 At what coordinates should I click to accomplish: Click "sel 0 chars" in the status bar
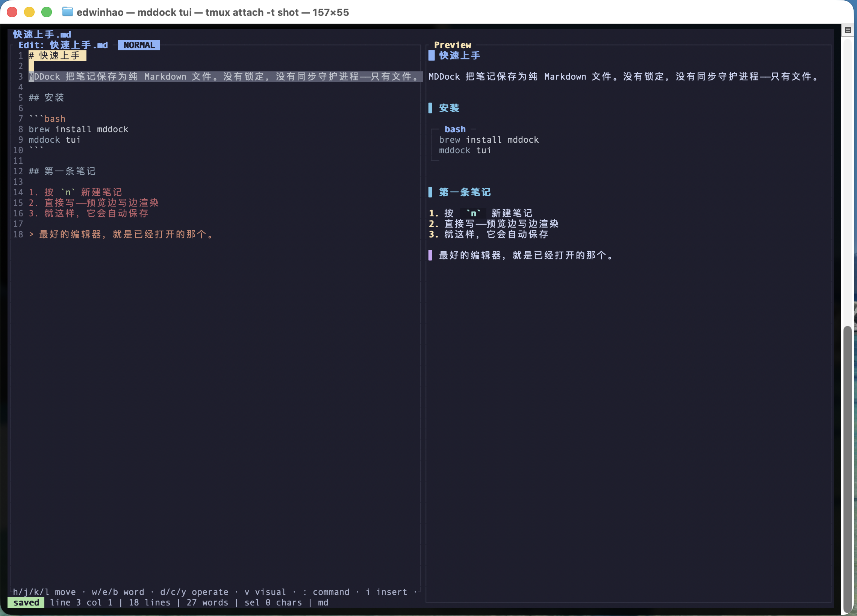(273, 602)
